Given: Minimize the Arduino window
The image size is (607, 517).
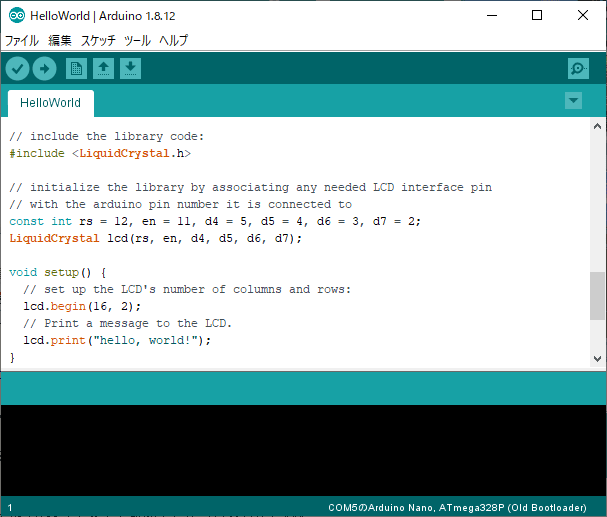Looking at the screenshot, I should point(492,15).
